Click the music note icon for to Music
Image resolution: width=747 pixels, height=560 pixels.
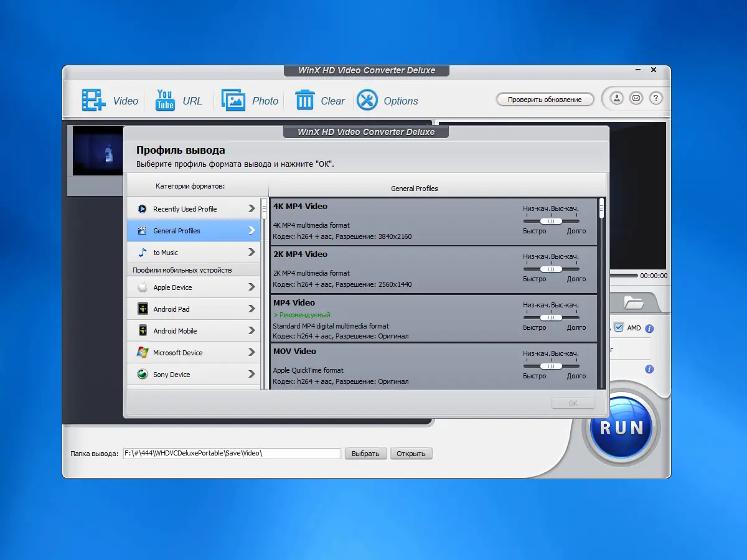point(142,253)
